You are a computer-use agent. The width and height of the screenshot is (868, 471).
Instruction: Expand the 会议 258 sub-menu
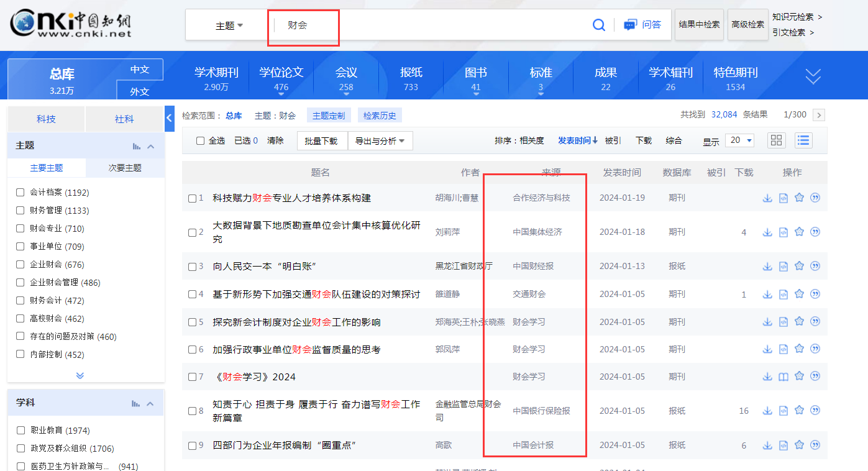[346, 94]
